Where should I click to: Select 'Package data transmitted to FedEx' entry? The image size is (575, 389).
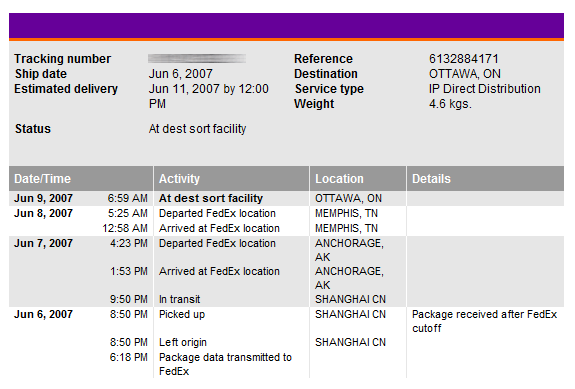(225, 364)
